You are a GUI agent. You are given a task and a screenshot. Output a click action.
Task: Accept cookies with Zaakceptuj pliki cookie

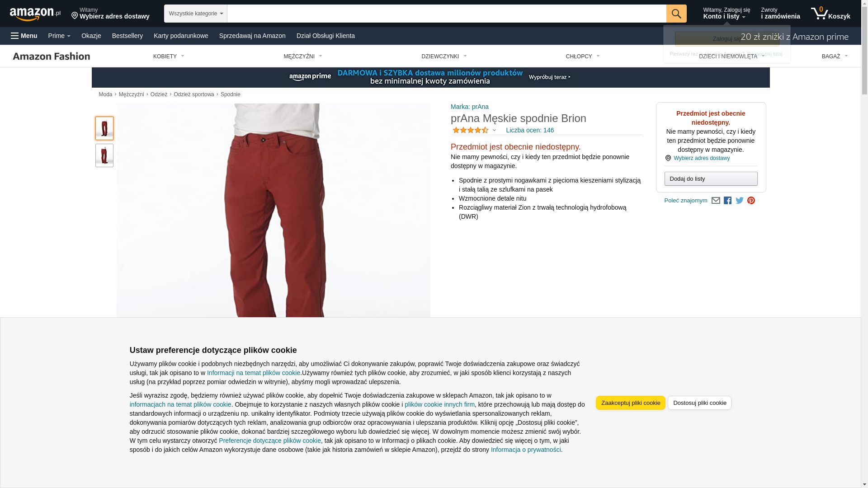pyautogui.click(x=630, y=403)
